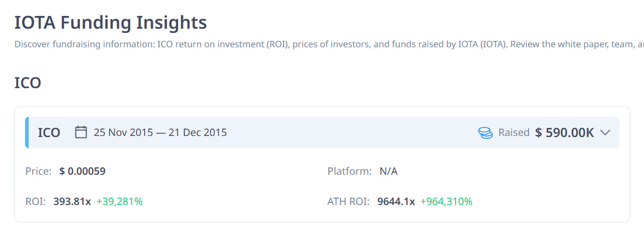Click the Raised label text
The width and height of the screenshot is (644, 239).
514,133
